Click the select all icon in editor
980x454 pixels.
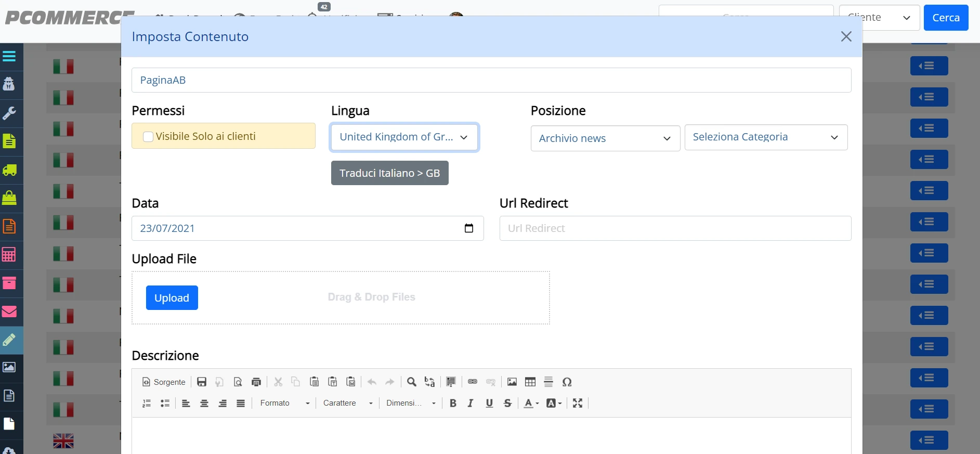451,382
